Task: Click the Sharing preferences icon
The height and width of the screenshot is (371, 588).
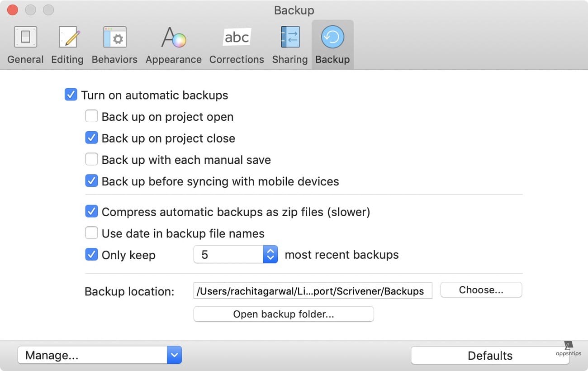Action: [289, 37]
